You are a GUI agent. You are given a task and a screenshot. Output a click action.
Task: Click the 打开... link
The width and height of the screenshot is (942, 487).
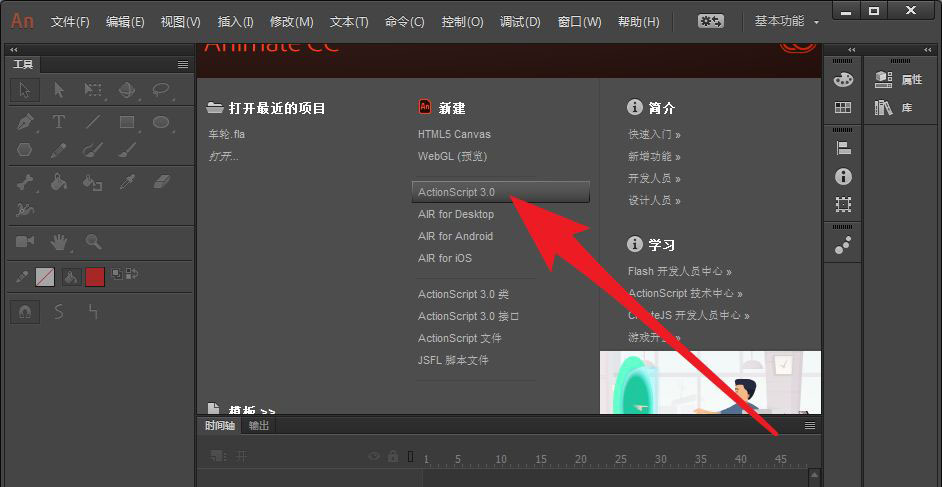(x=223, y=157)
